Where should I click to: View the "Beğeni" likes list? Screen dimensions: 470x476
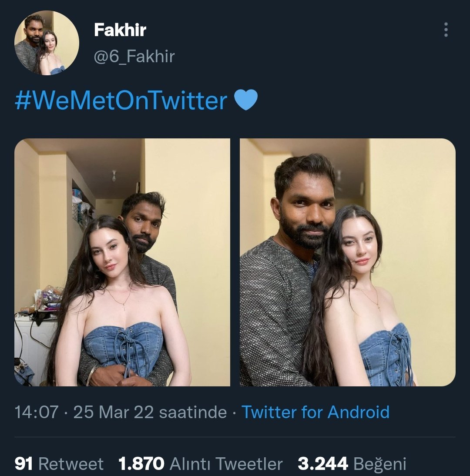click(379, 464)
